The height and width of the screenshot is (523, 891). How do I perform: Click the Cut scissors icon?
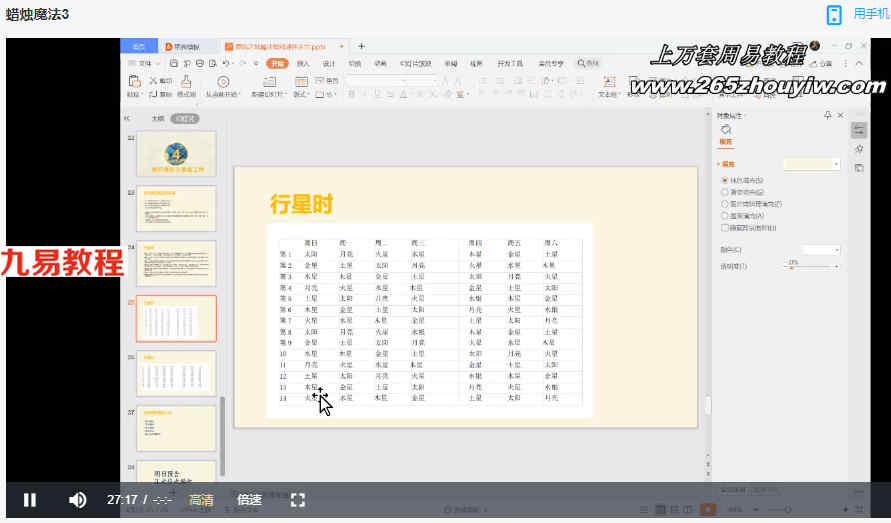153,81
